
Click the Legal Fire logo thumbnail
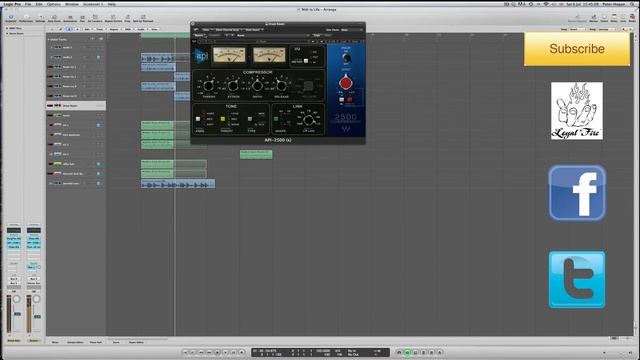[577, 111]
